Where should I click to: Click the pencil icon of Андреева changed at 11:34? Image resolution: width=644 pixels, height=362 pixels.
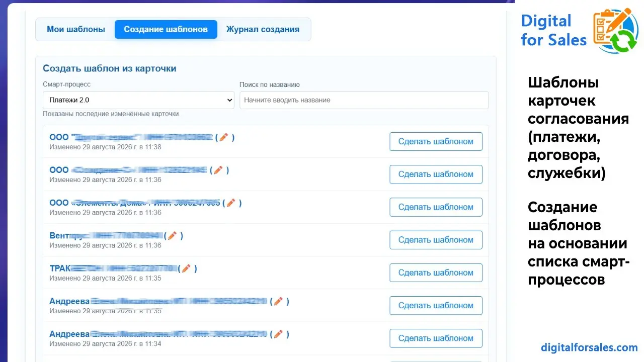coord(278,334)
